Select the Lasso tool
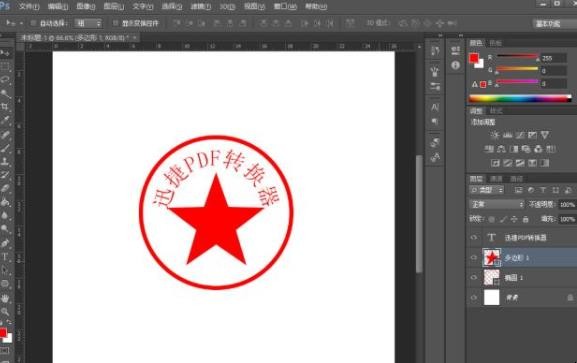This screenshot has width=577, height=363. coord(5,80)
